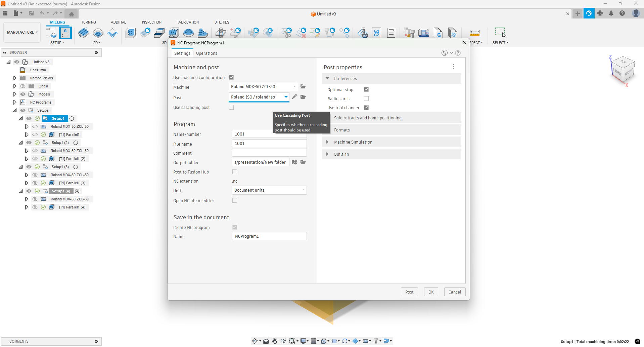
Task: Activate the Setup1 (2) radio button
Action: [76, 143]
